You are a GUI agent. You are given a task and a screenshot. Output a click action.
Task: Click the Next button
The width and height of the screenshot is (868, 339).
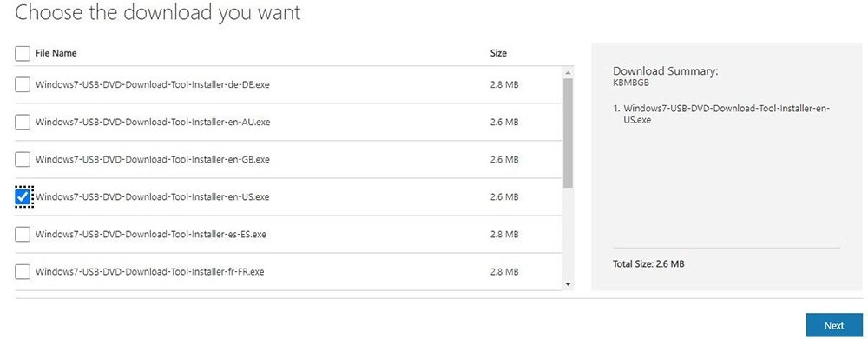click(x=833, y=326)
